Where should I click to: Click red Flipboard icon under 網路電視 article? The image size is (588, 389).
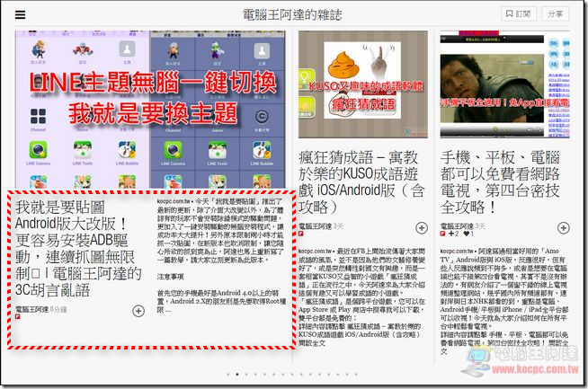point(442,234)
